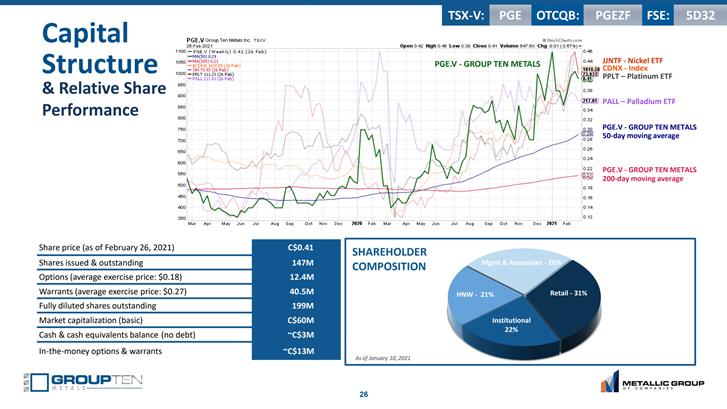Click the PPLT – Platinum ETF legend

tap(637, 76)
